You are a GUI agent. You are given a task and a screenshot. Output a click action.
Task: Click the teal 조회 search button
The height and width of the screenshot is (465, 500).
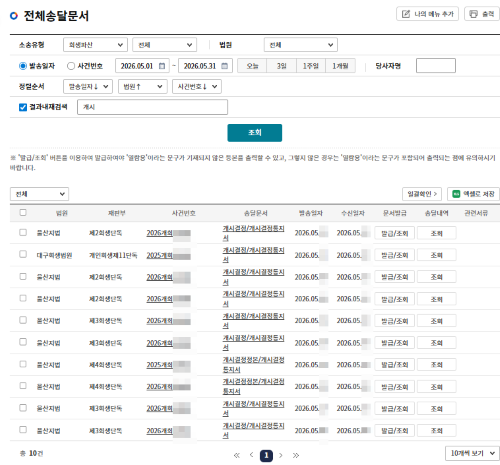(255, 133)
